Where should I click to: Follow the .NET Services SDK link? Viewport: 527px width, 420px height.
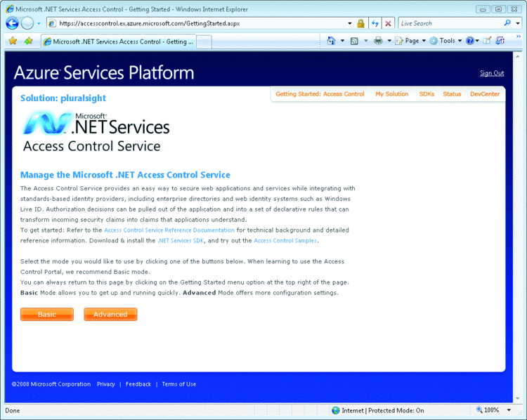click(181, 241)
